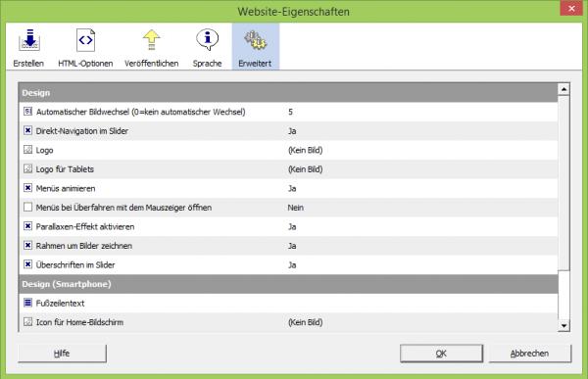Click Nein value for Menüs bei Überfahren

296,208
